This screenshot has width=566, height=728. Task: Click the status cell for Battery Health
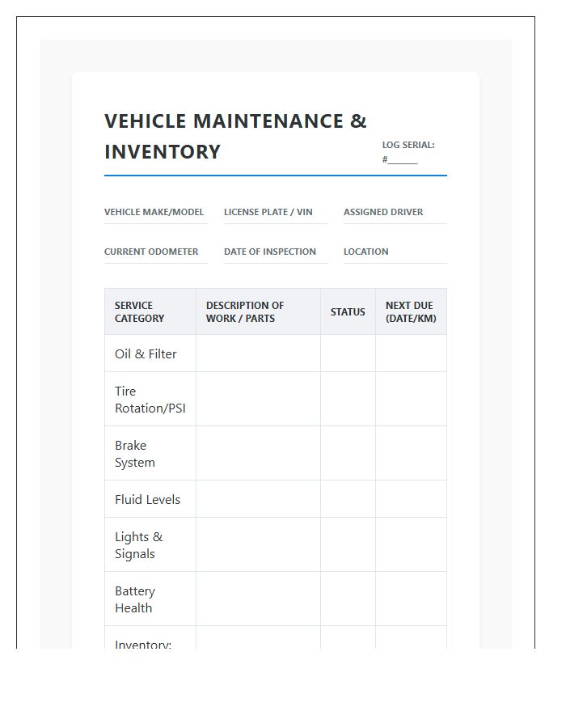coord(348,599)
